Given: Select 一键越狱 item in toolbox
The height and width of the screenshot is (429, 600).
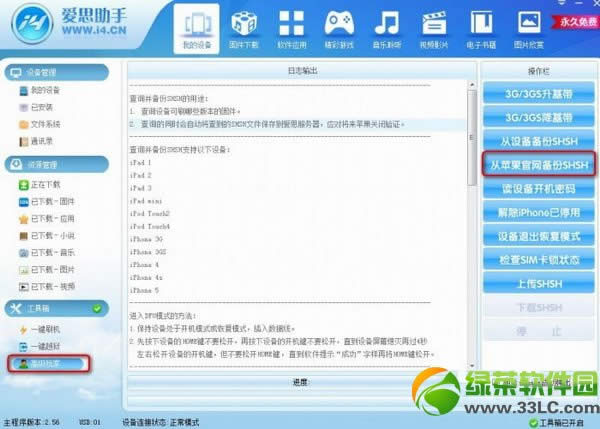Looking at the screenshot, I should click(x=40, y=346).
